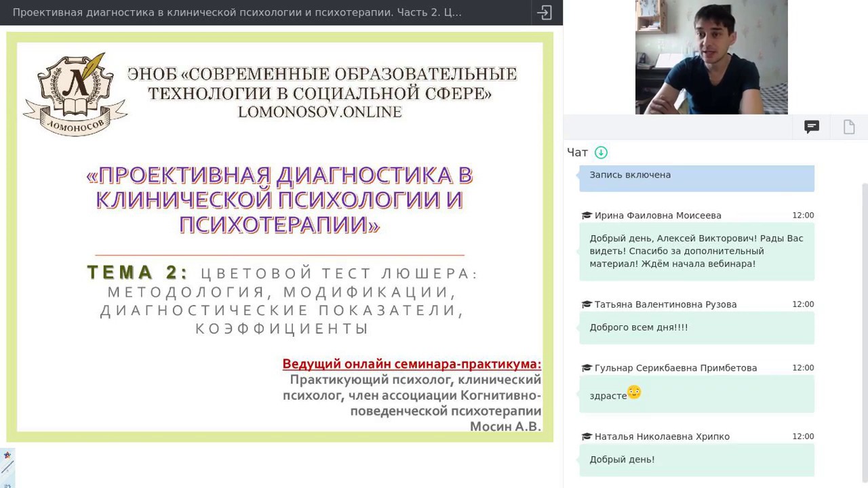Click the message Доброго всем дня!!!!
This screenshot has width=868, height=488.
pyautogui.click(x=696, y=327)
